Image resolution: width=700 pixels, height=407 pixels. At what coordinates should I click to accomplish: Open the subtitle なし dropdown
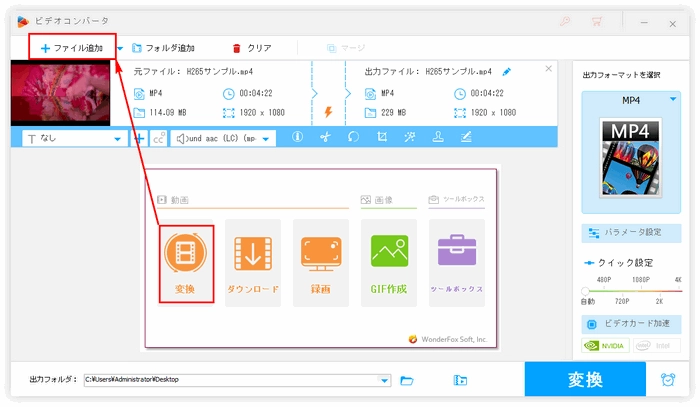pos(72,139)
